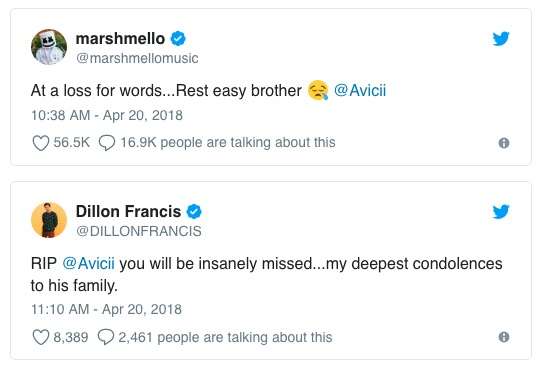Follow the @Avicii mention in Dillon Francis's tweet
Image resolution: width=541 pixels, height=368 pixels.
[x=89, y=264]
